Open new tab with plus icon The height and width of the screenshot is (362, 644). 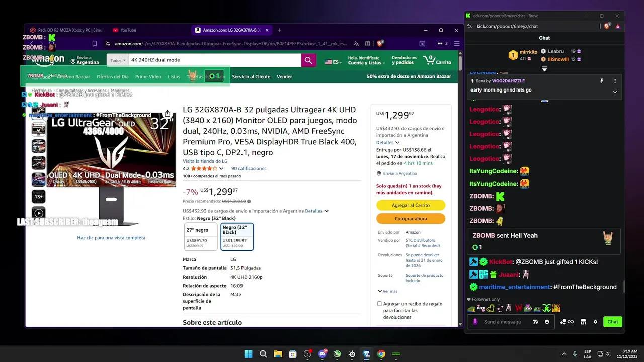click(279, 30)
